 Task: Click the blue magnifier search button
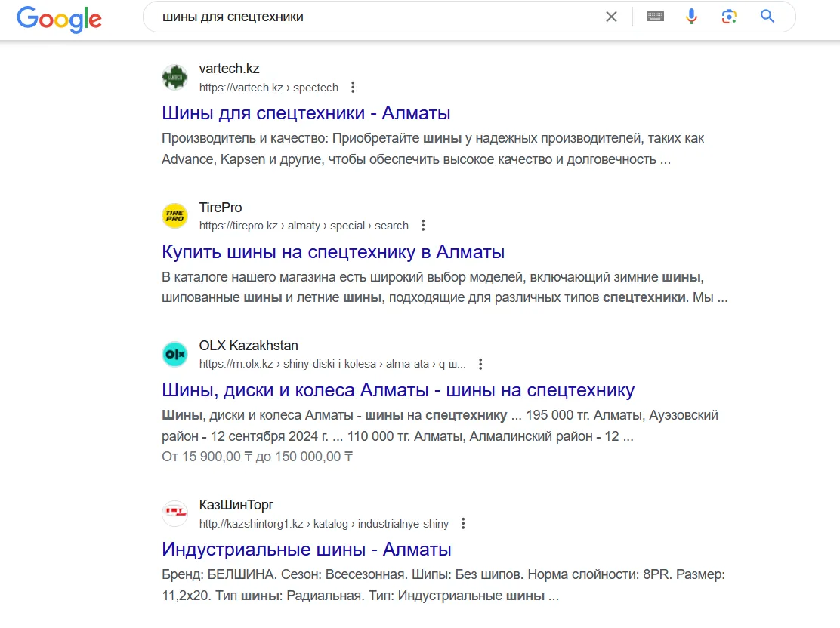tap(767, 16)
